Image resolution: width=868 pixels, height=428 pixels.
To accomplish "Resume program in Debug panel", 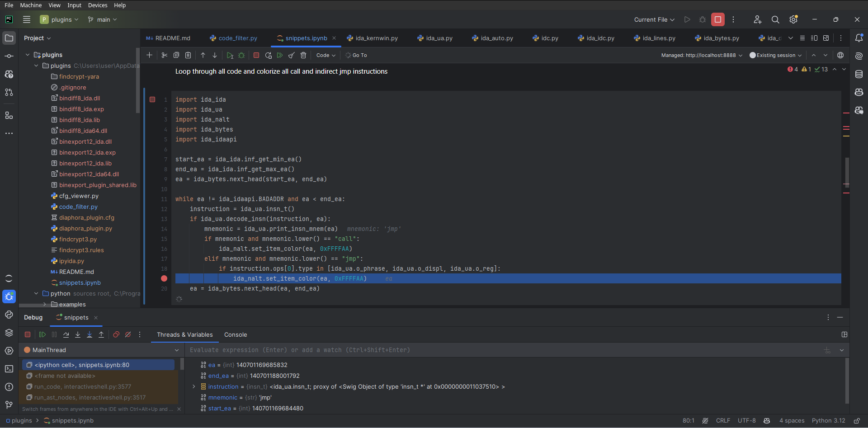I will [x=42, y=334].
